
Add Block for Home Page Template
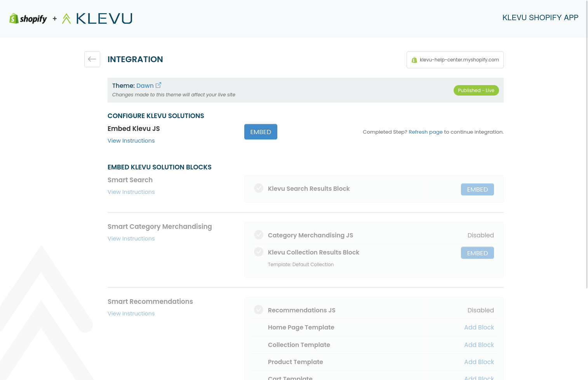point(479,328)
